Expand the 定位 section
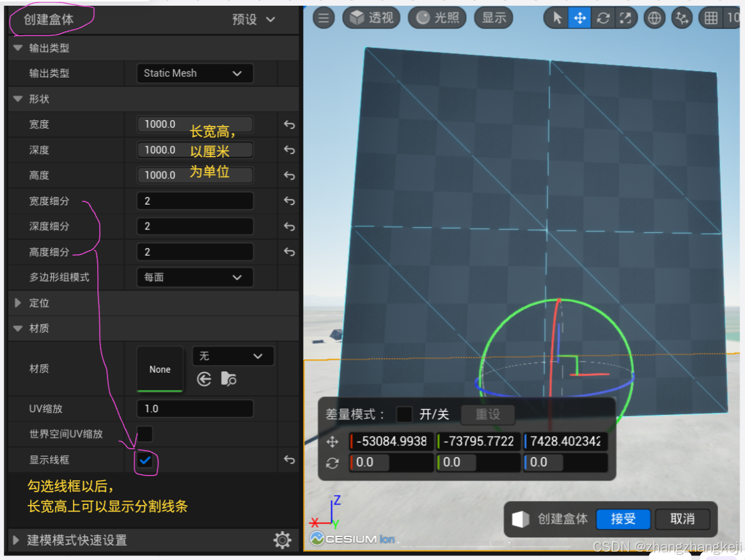 pos(17,303)
